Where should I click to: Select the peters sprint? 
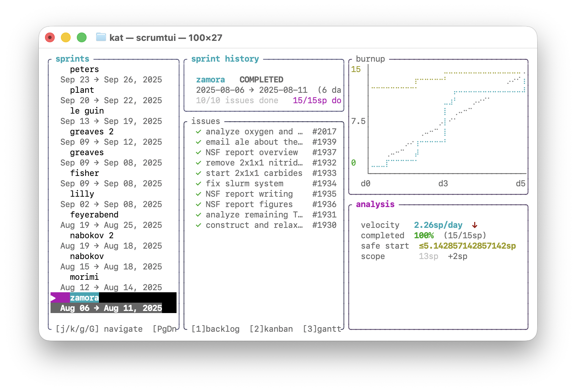tap(84, 69)
